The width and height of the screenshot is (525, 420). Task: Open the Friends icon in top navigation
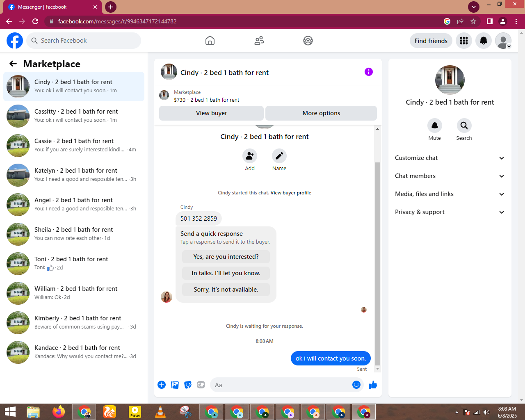coord(259,41)
